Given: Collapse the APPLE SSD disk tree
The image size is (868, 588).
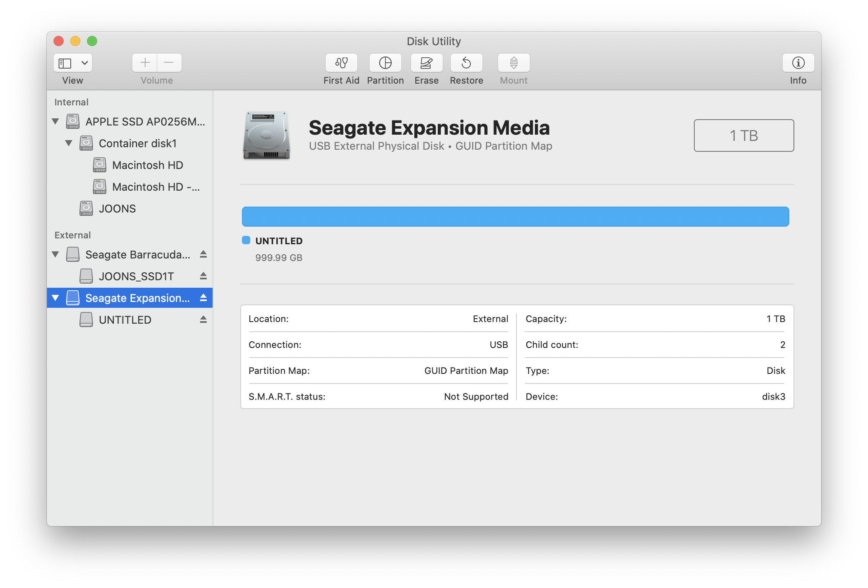Looking at the screenshot, I should pos(55,121).
